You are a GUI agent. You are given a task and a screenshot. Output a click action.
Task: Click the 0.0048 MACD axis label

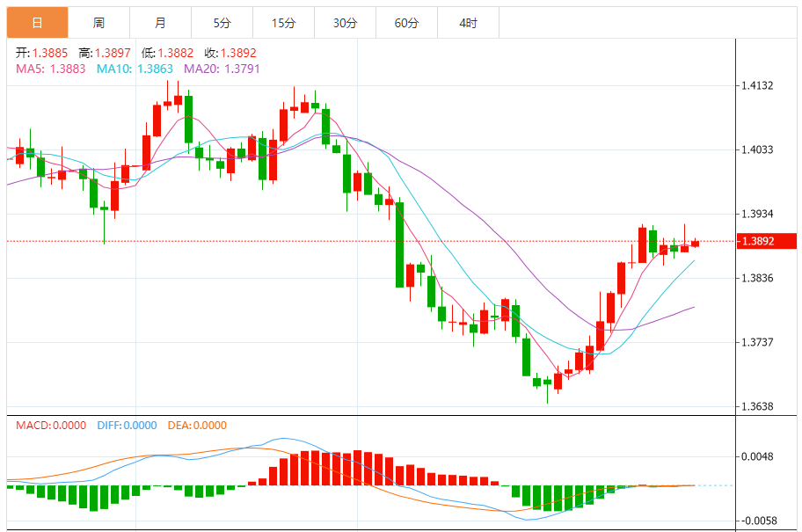[756, 456]
